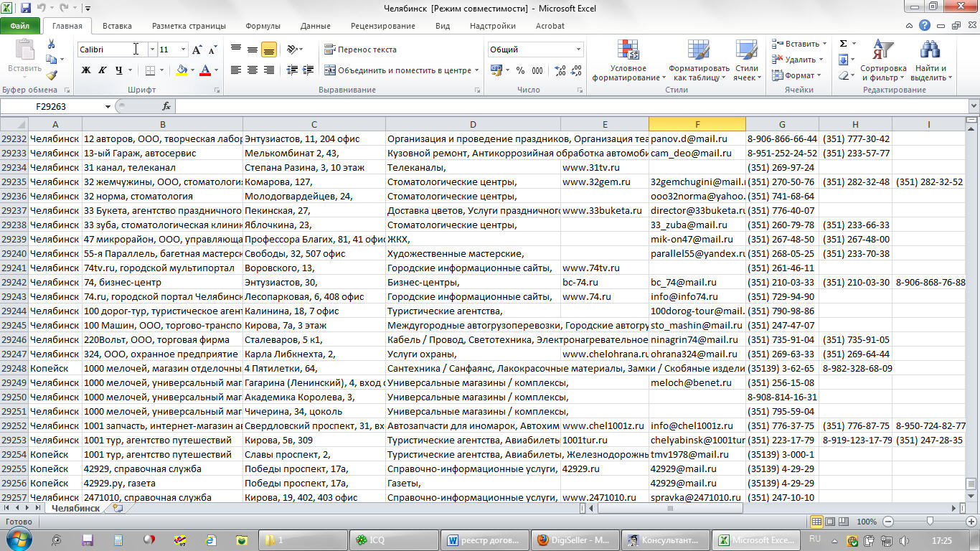Open the font name dropdown (Calibri)
This screenshot has height=551, width=980.
(x=152, y=50)
